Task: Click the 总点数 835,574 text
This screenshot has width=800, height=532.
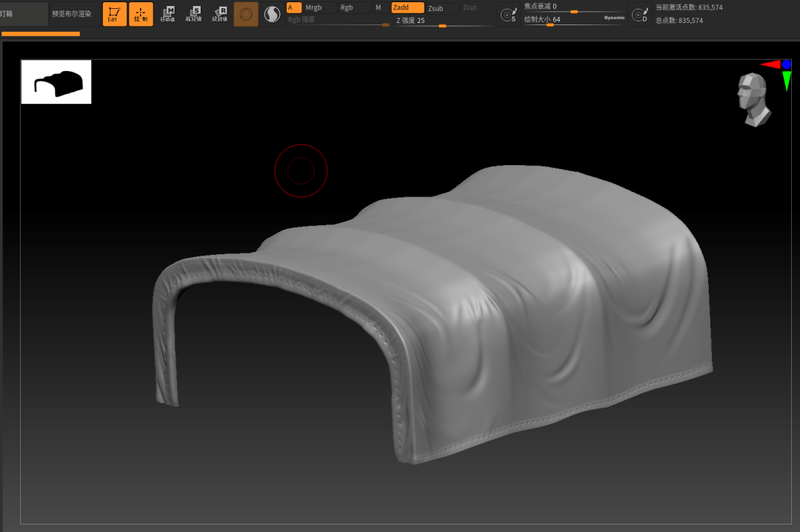Action: 679,21
